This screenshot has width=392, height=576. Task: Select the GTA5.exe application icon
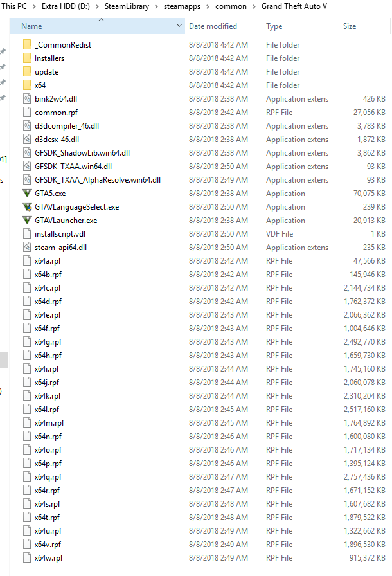[27, 194]
